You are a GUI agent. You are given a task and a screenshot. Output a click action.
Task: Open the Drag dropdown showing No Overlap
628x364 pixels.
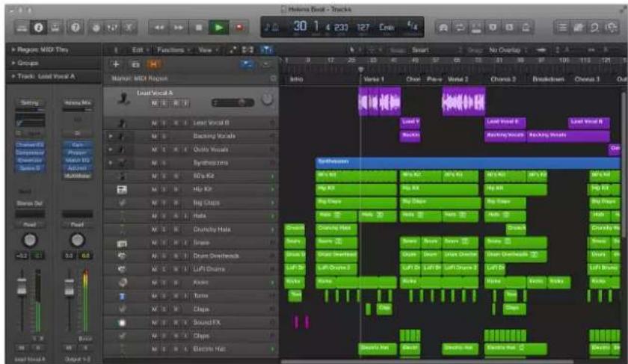(508, 50)
